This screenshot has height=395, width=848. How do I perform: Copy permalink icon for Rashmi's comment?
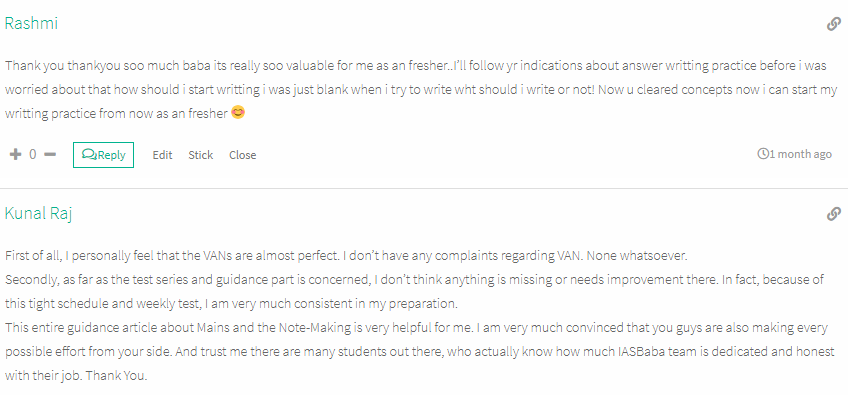833,24
